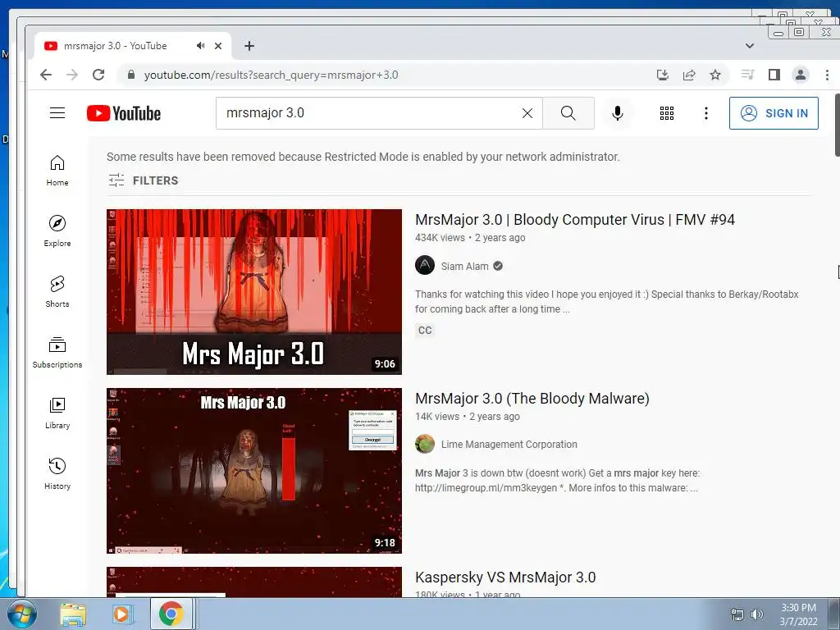Open title MrsMajor 3.0 (The Bloody Malware)

[532, 399]
